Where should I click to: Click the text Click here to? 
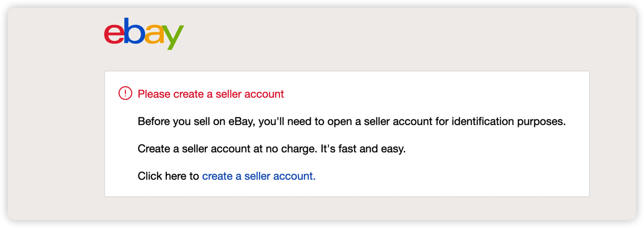pos(168,176)
